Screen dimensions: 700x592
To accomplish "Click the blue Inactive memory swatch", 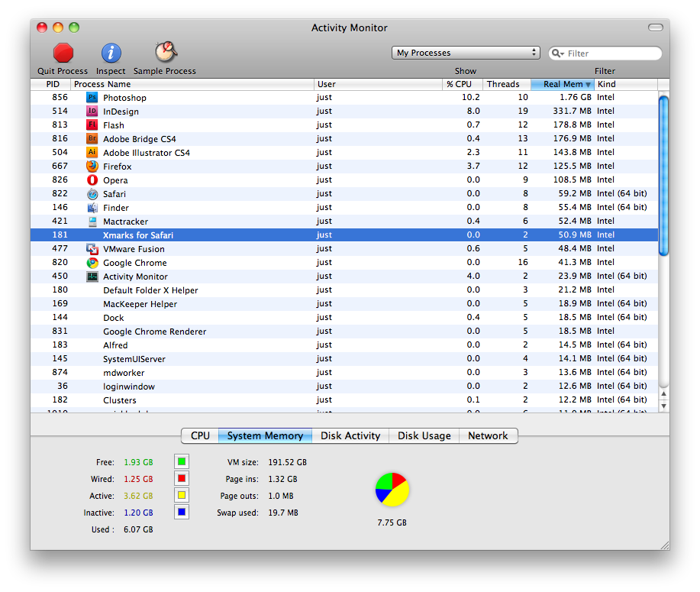I will [182, 512].
